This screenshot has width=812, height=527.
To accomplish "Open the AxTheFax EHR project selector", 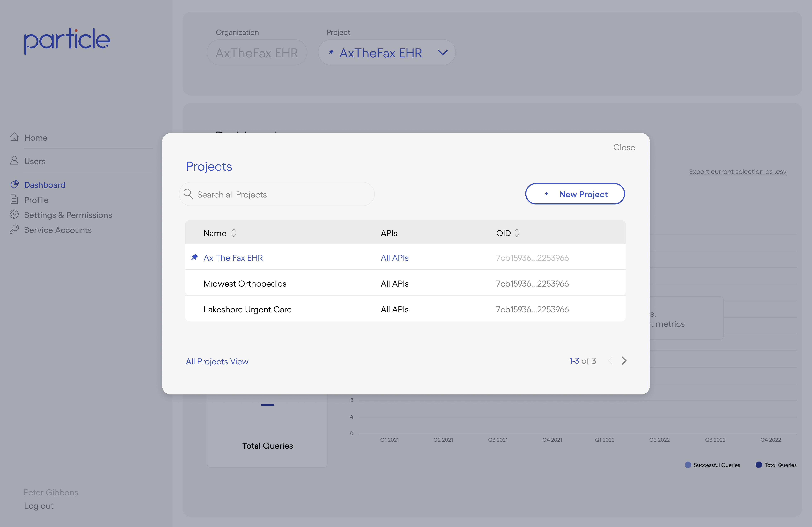I will pos(386,52).
